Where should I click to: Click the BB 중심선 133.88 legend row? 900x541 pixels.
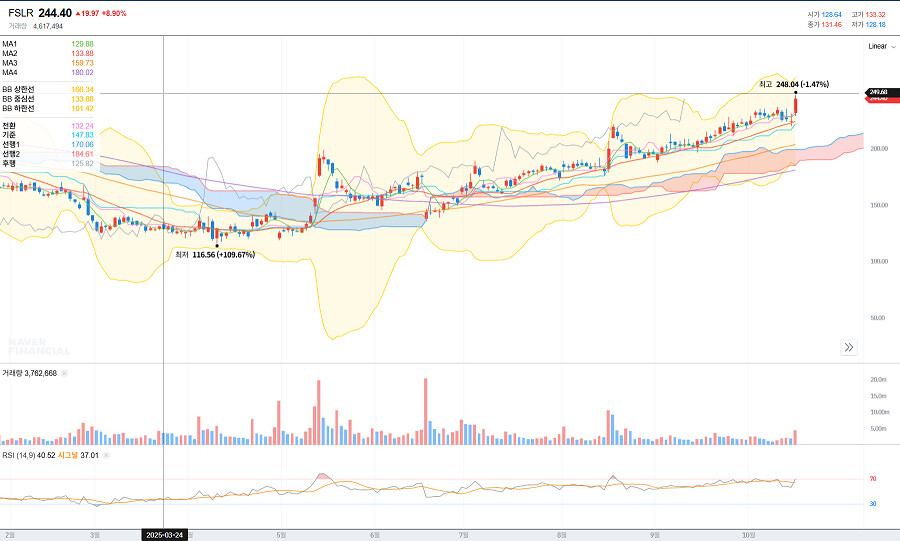click(48, 99)
